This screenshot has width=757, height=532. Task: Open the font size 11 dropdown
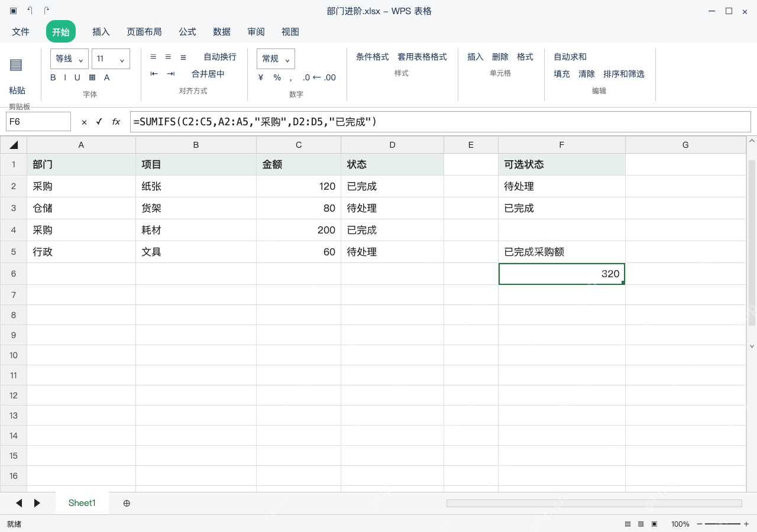pyautogui.click(x=111, y=59)
